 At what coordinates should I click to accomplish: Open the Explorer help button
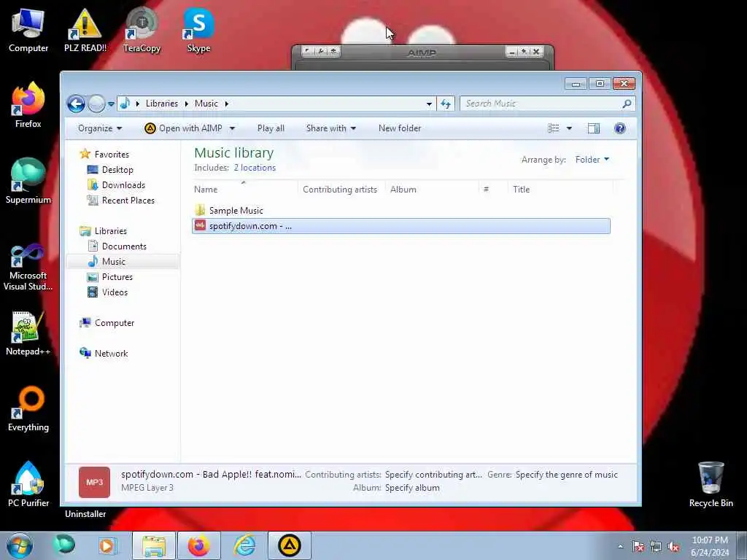point(620,128)
